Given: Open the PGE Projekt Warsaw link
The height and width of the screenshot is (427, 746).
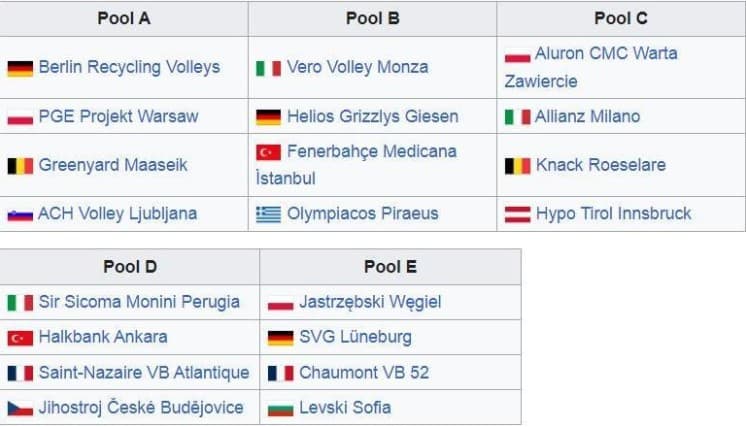Looking at the screenshot, I should [x=118, y=116].
